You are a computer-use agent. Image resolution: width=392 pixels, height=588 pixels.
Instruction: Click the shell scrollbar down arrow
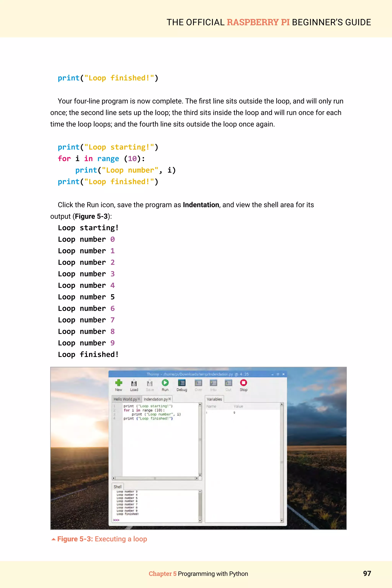click(200, 521)
